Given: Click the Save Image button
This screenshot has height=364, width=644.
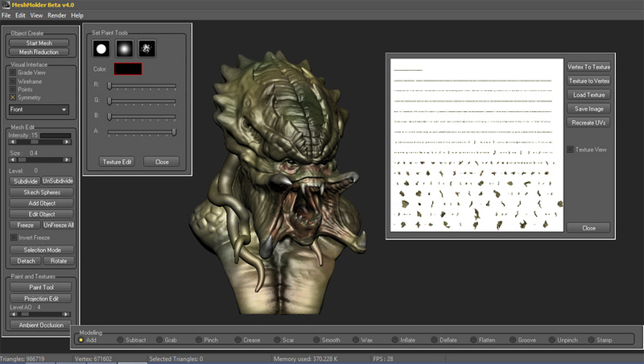Looking at the screenshot, I should 589,109.
